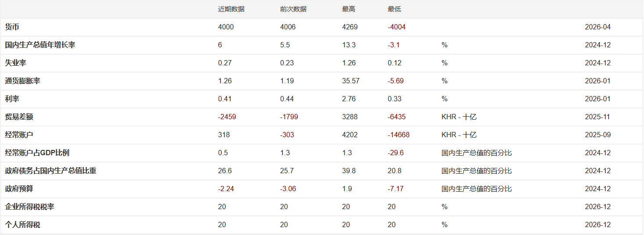
Task: Select the 最低 column header
Action: point(395,9)
